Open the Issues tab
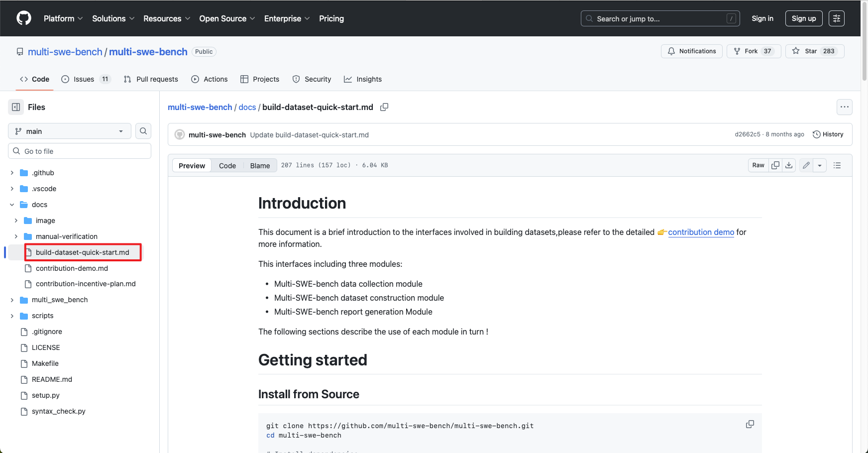Image resolution: width=868 pixels, height=453 pixels. [x=86, y=79]
